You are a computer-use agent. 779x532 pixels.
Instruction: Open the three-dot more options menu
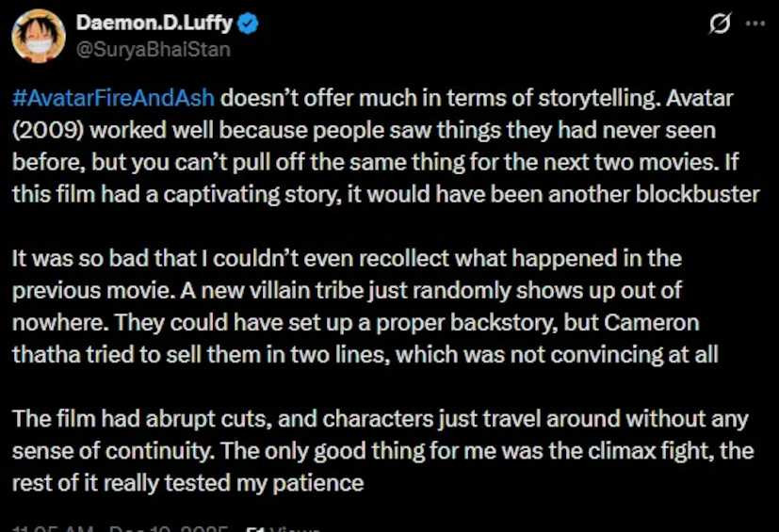click(755, 25)
